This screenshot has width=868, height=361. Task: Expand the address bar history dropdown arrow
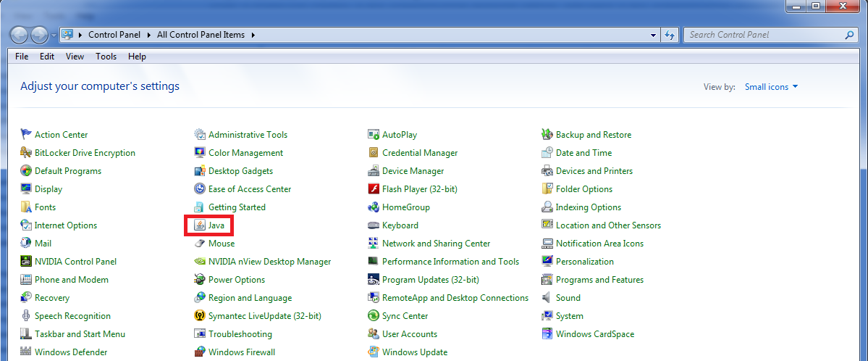coord(654,34)
